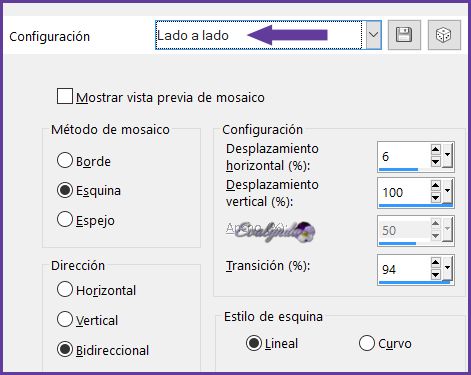Click the save preset floppy disk icon
471x375 pixels.
[404, 35]
